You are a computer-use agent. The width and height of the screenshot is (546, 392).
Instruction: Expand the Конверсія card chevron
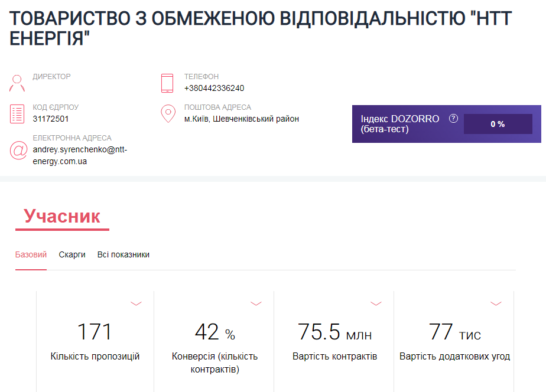click(x=256, y=303)
